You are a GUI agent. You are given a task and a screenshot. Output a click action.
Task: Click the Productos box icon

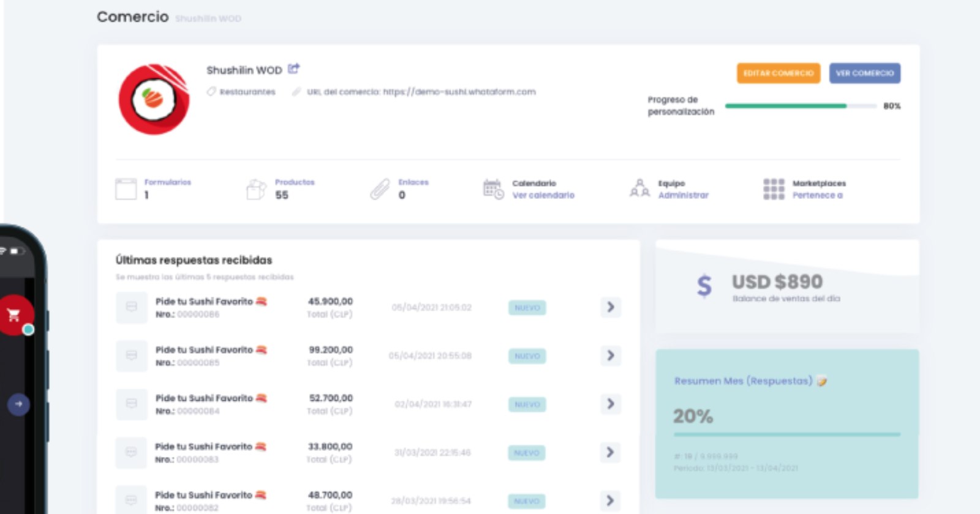click(256, 189)
